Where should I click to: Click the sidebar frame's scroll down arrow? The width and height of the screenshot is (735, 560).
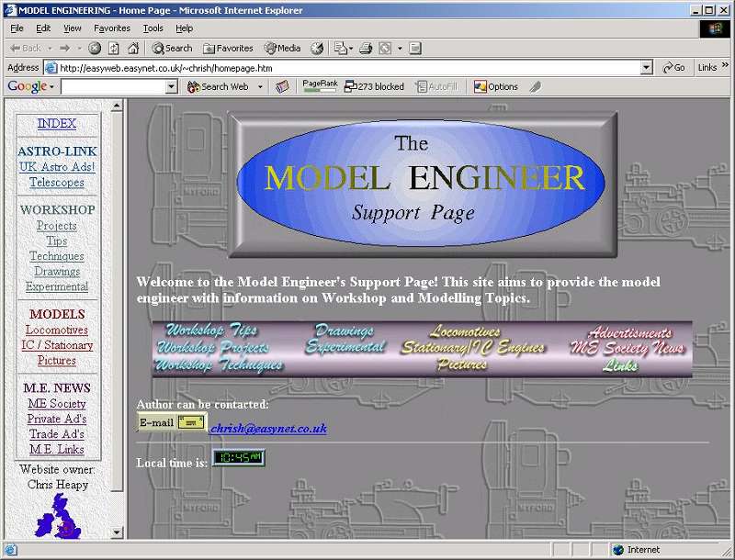click(x=117, y=532)
